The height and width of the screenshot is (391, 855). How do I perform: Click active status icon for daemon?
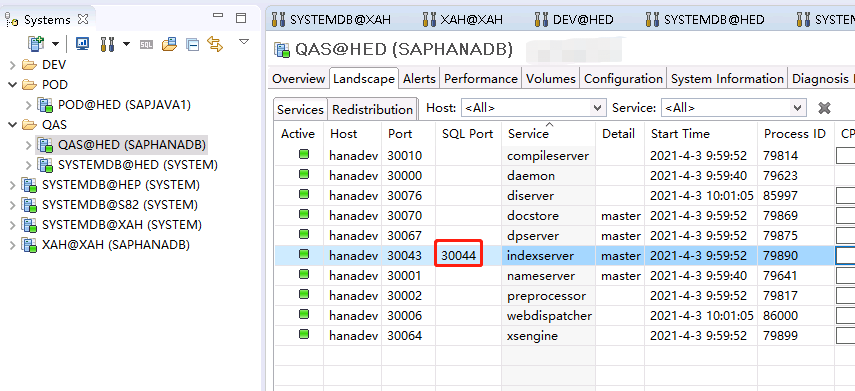(x=304, y=175)
